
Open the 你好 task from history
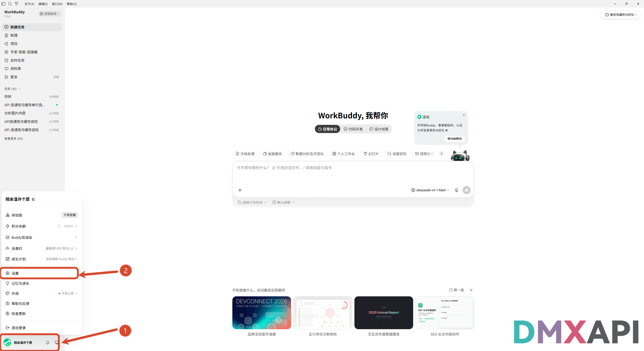pyautogui.click(x=31, y=96)
